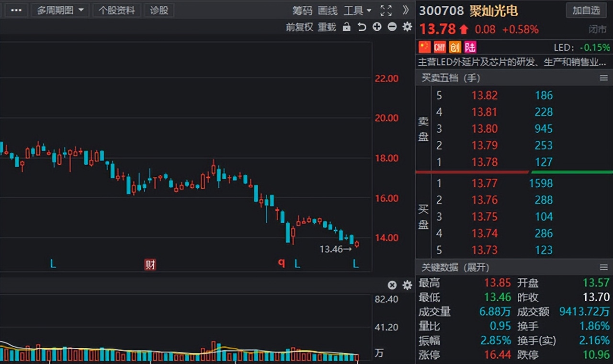613x364 pixels.
Task: Zoom out the chart with minus icon
Action: tap(392, 27)
